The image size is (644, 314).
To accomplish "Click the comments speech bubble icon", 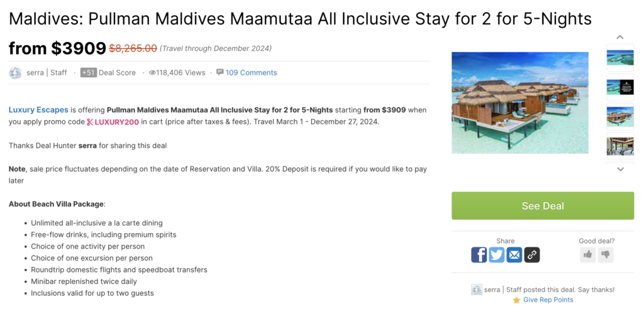I will click(x=219, y=72).
